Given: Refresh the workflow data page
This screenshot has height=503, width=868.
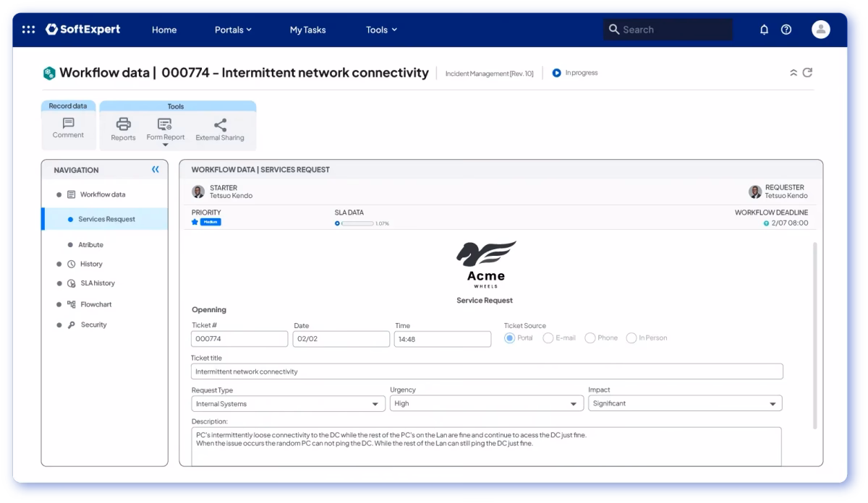Looking at the screenshot, I should 808,72.
